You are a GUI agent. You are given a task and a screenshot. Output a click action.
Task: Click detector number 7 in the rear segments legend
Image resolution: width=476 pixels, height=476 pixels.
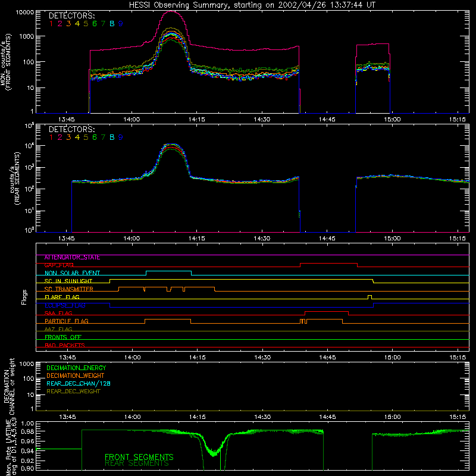pyautogui.click(x=103, y=137)
